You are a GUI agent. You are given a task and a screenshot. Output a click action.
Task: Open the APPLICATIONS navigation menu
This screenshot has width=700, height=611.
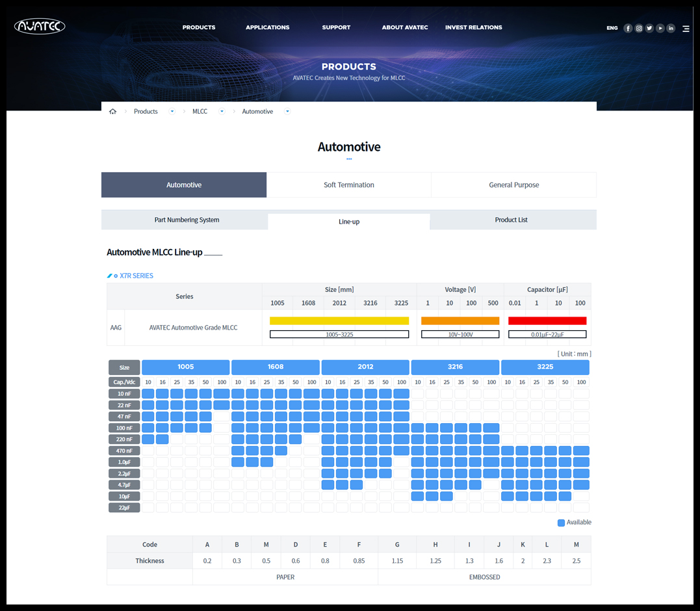(x=267, y=27)
